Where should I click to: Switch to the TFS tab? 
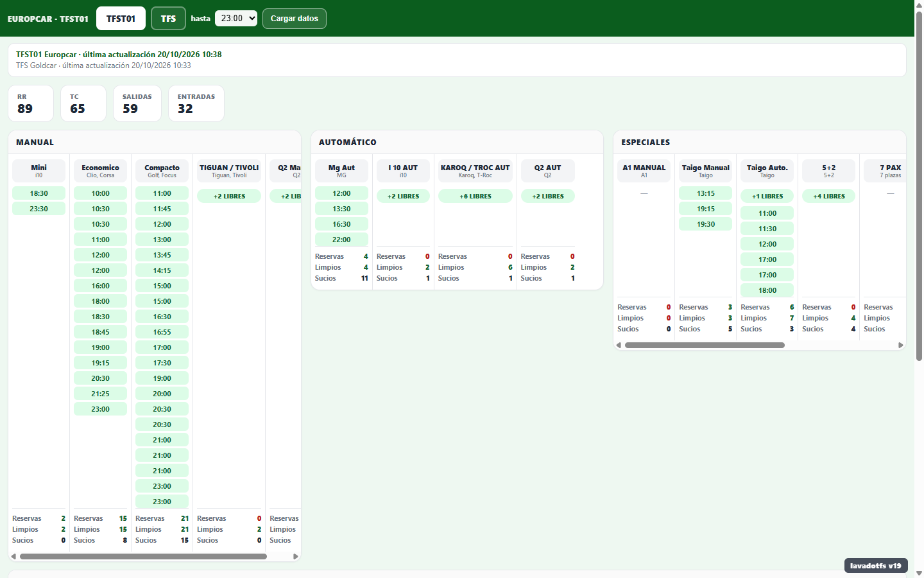pyautogui.click(x=168, y=19)
